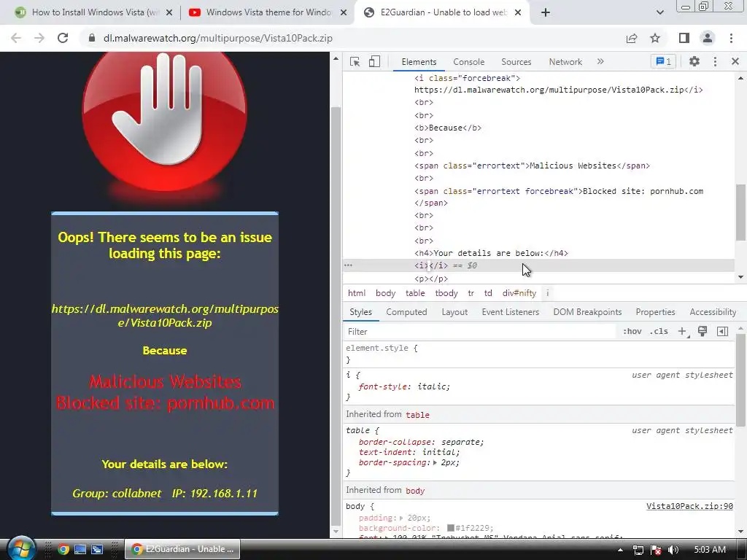Open the DOM Breakpoints tab
The width and height of the screenshot is (747, 560).
(x=587, y=312)
